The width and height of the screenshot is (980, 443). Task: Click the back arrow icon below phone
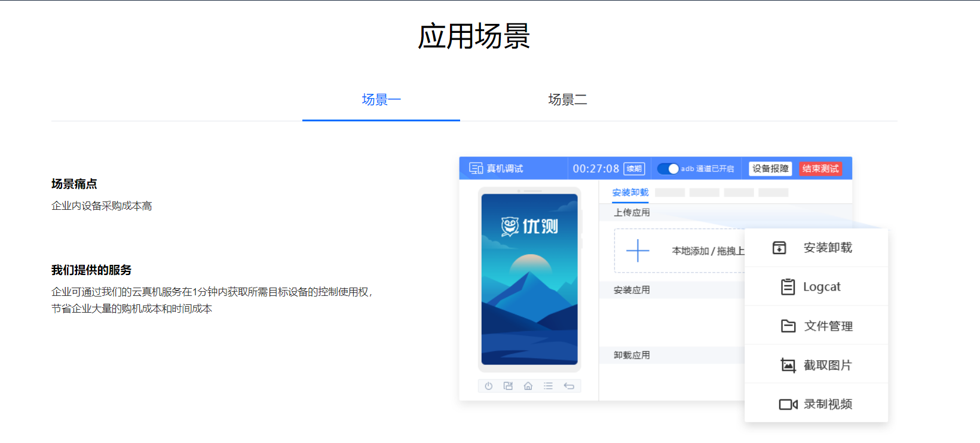point(569,386)
